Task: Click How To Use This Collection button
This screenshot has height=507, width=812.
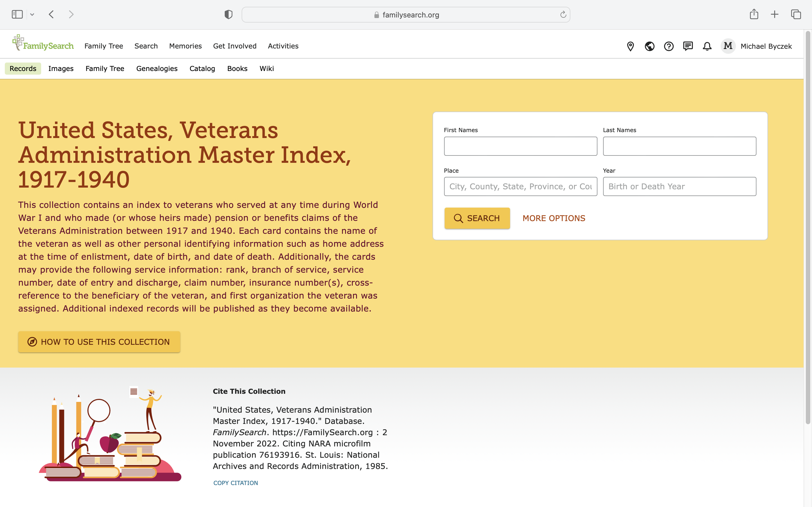Action: pyautogui.click(x=99, y=342)
